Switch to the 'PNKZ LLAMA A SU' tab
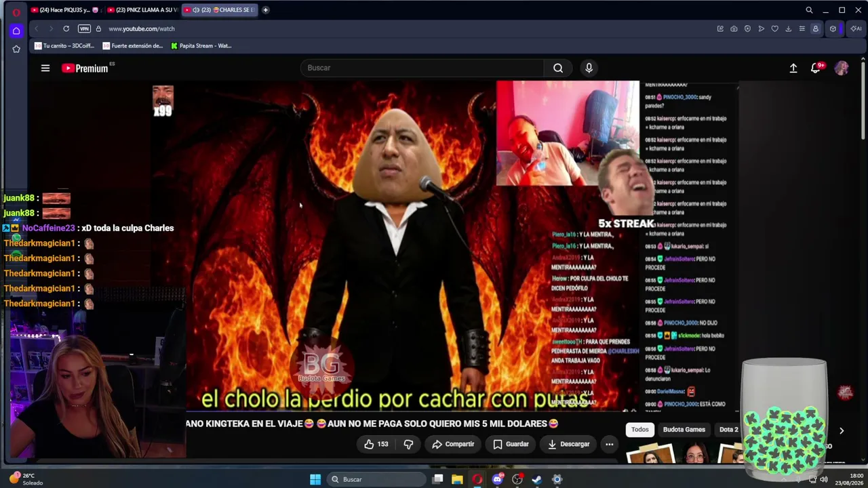 (142, 10)
